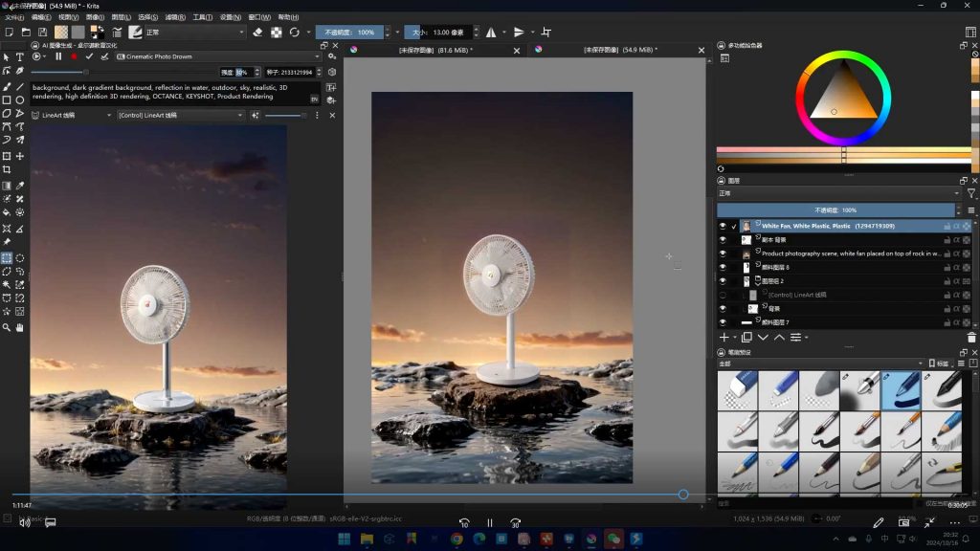Image resolution: width=980 pixels, height=551 pixels.
Task: Activate the Eraser mode icon
Action: [257, 32]
